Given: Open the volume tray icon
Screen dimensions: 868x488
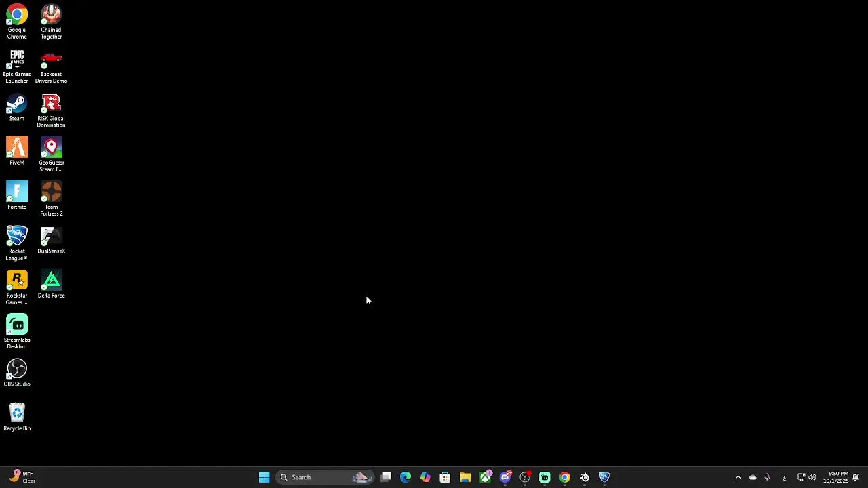Looking at the screenshot, I should click(812, 477).
